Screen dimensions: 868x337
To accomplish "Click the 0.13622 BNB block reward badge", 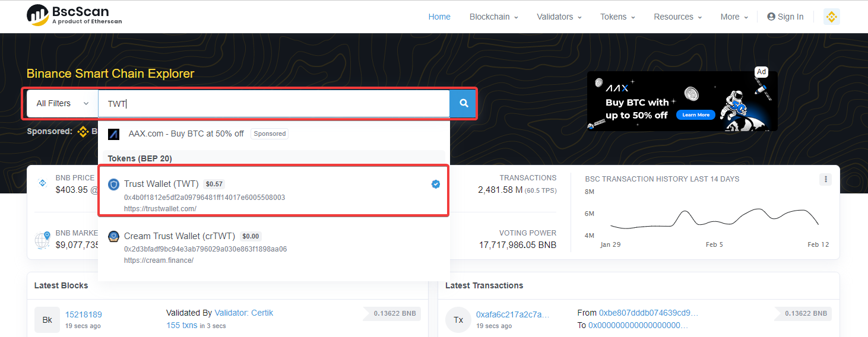I will (391, 313).
